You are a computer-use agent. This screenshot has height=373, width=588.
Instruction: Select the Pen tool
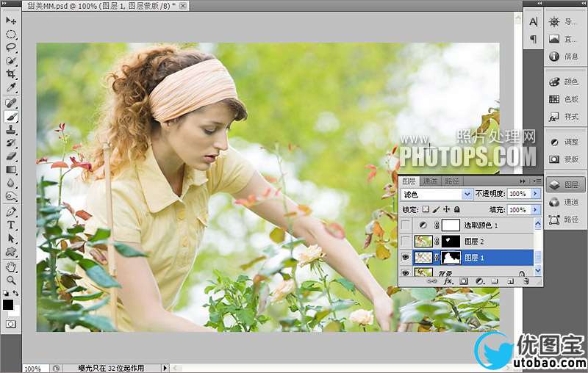point(11,211)
